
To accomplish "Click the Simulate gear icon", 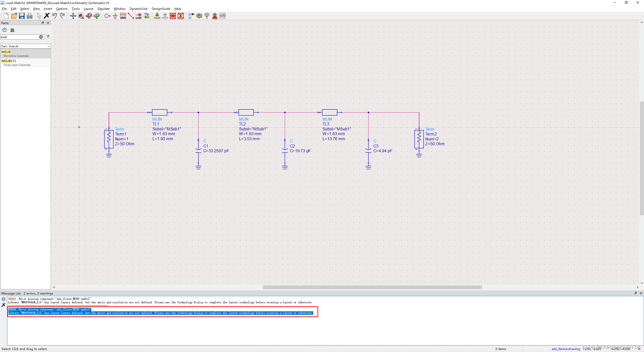I will click(199, 16).
